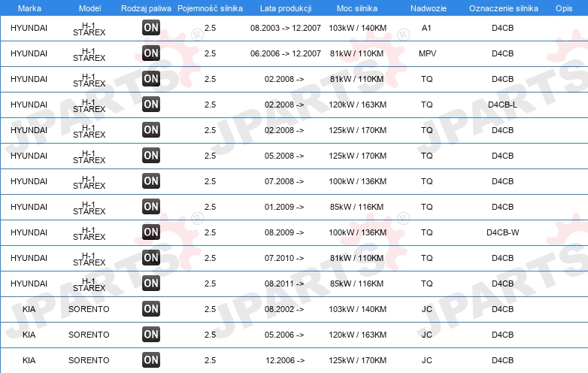The image size is (588, 373).
Task: Click the MPV body type cell
Action: [428, 53]
